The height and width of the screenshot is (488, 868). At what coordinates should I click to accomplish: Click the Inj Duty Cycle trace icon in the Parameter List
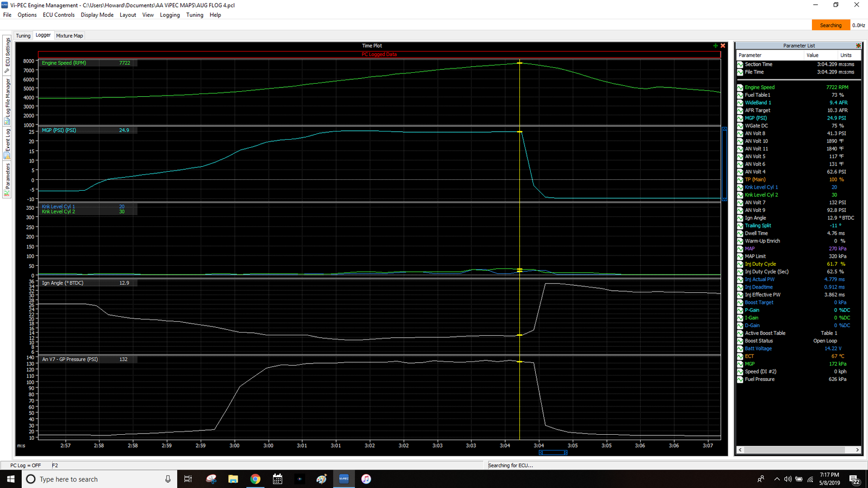(x=740, y=264)
